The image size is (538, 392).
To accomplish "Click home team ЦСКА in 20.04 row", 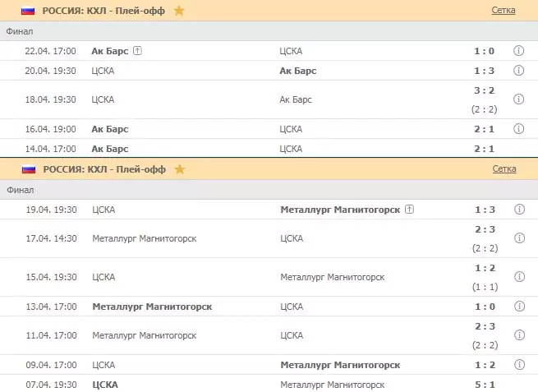I will pyautogui.click(x=103, y=71).
